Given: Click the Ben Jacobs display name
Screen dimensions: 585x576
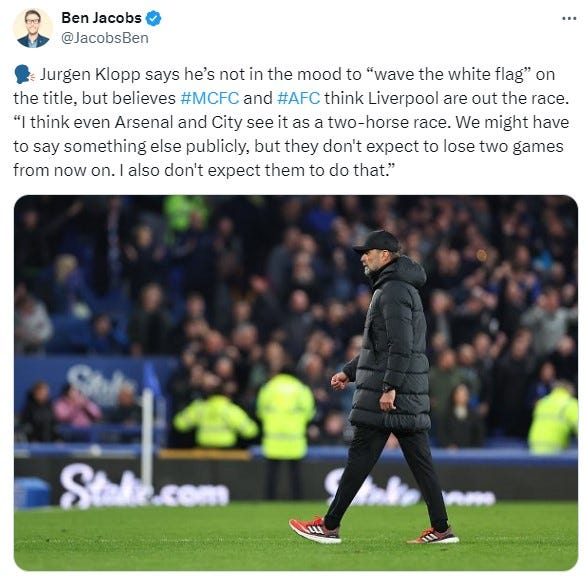Looking at the screenshot, I should 101,18.
